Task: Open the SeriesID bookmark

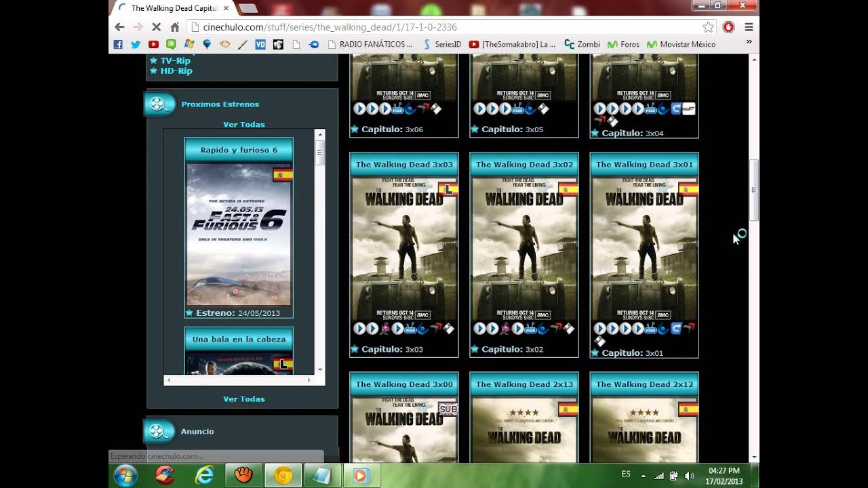Action: click(441, 44)
